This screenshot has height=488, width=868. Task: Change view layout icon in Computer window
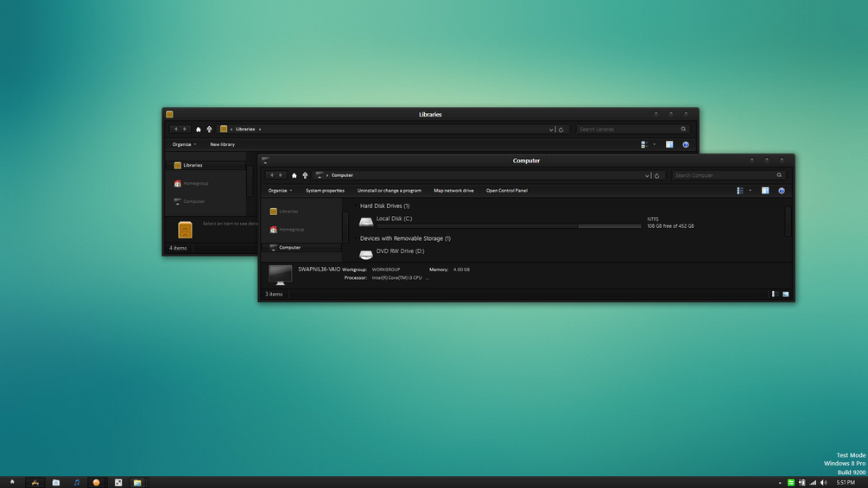pos(740,190)
